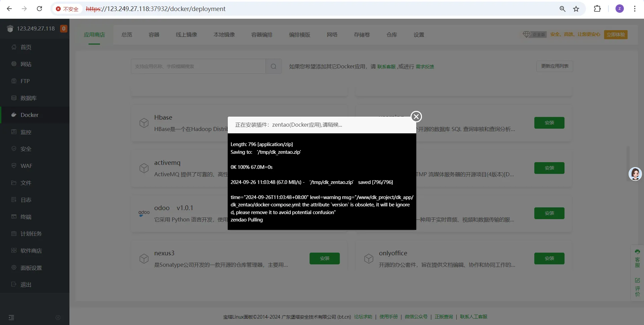Open the 文件 file manager
The width and height of the screenshot is (644, 325).
tap(35, 183)
